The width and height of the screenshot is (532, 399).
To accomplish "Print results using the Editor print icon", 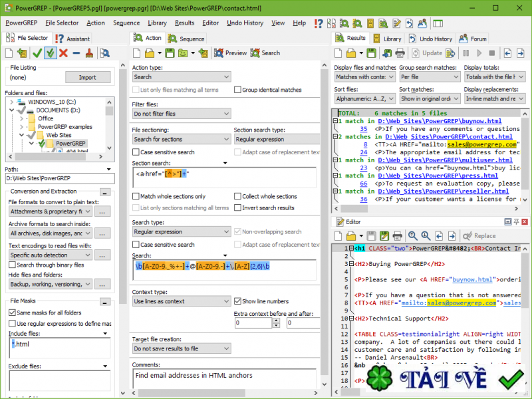I will [x=396, y=235].
